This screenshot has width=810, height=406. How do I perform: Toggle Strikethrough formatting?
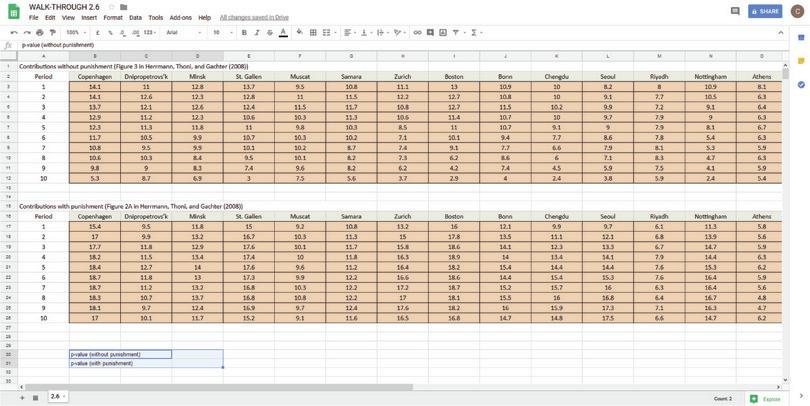pyautogui.click(x=270, y=33)
